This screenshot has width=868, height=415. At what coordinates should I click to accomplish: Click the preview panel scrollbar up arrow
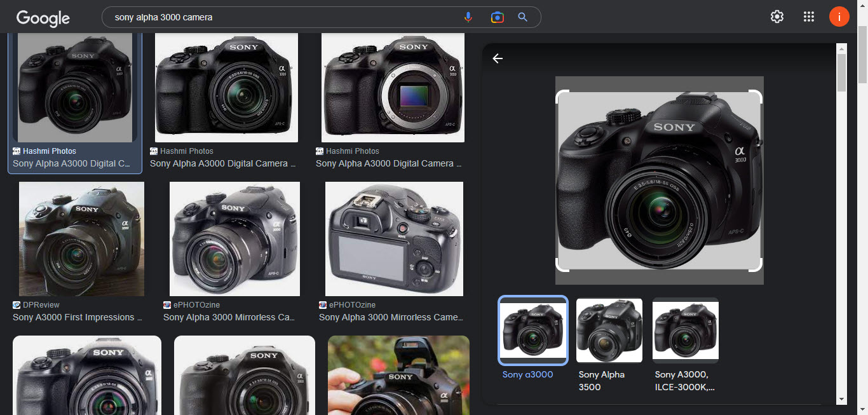[x=842, y=48]
